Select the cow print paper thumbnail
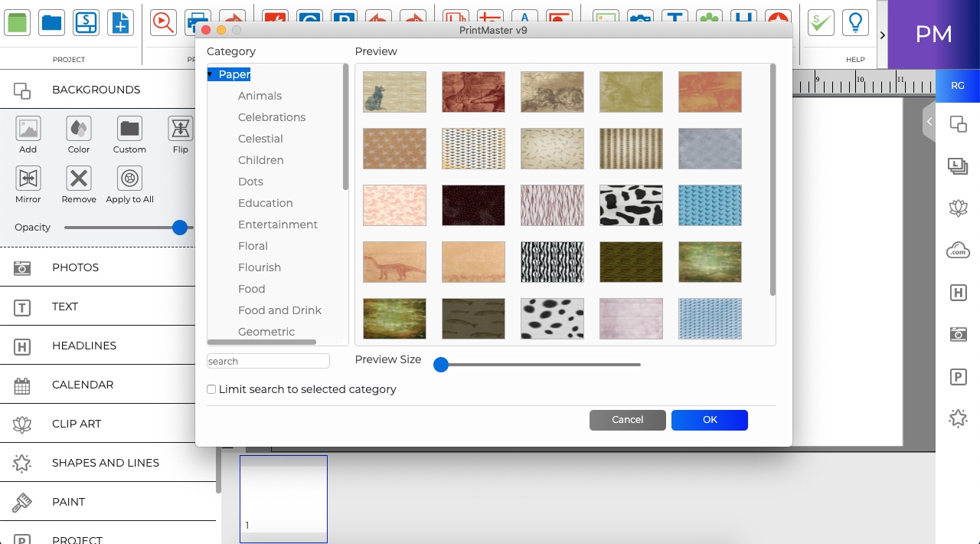This screenshot has height=544, width=980. click(631, 205)
